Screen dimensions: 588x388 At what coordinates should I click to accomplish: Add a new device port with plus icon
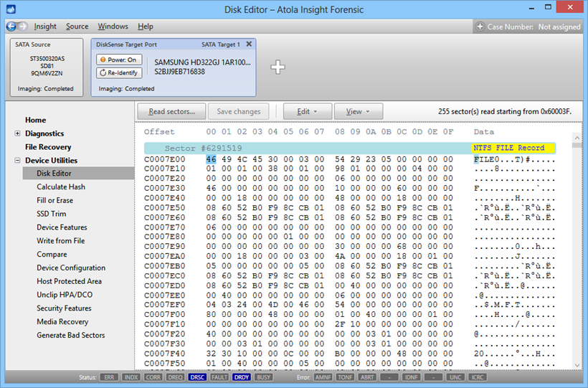[278, 67]
